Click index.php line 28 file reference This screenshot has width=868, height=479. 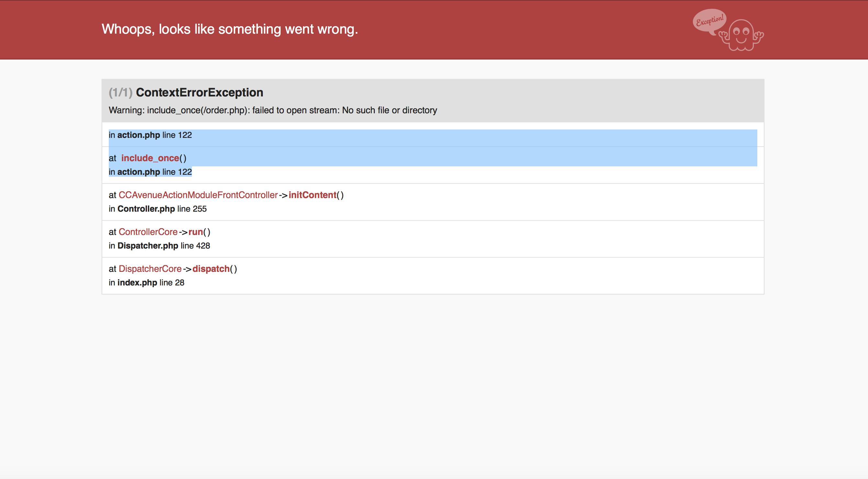coord(147,283)
